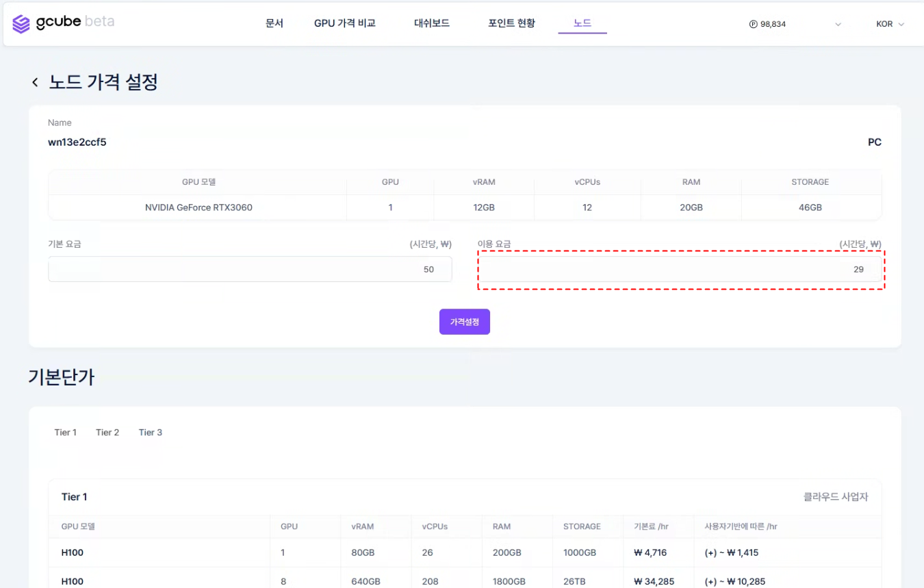Select the H100 row with 640GB vRAM
The height and width of the screenshot is (588, 924).
pos(73,581)
